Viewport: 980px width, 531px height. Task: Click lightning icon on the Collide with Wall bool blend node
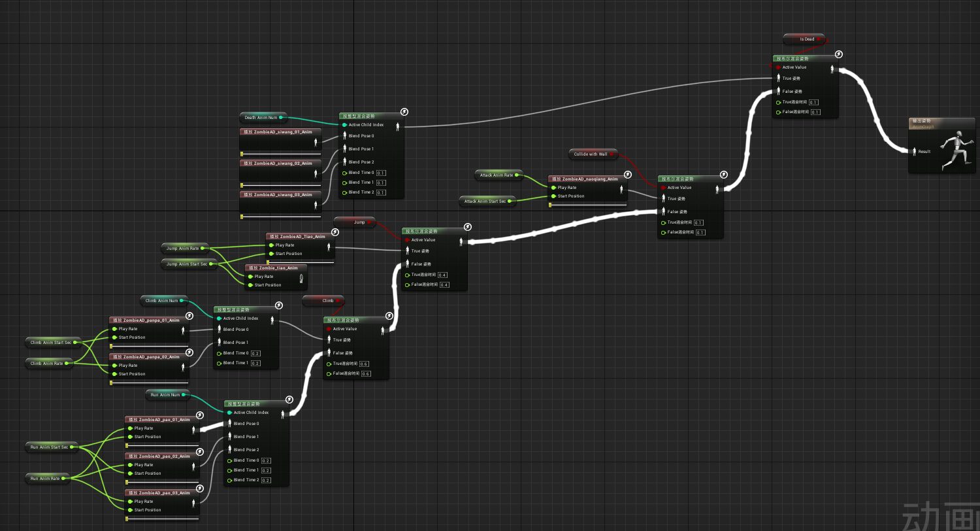click(723, 174)
